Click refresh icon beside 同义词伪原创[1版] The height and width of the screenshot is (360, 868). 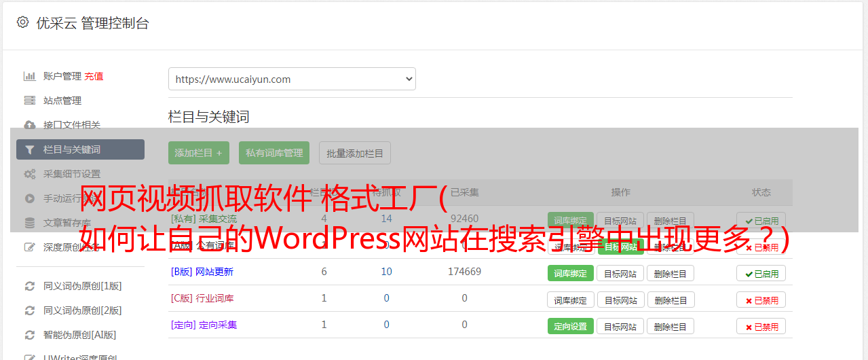point(30,286)
